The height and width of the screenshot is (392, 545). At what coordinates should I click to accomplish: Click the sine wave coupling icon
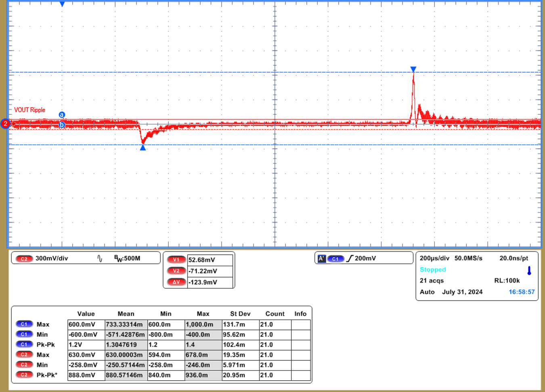pyautogui.click(x=100, y=258)
